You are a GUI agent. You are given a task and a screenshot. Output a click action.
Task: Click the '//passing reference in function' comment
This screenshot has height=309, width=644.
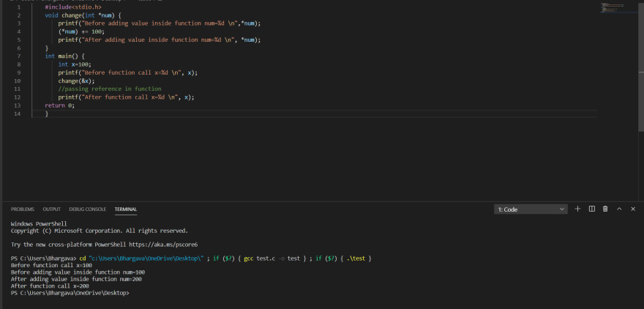tap(110, 89)
